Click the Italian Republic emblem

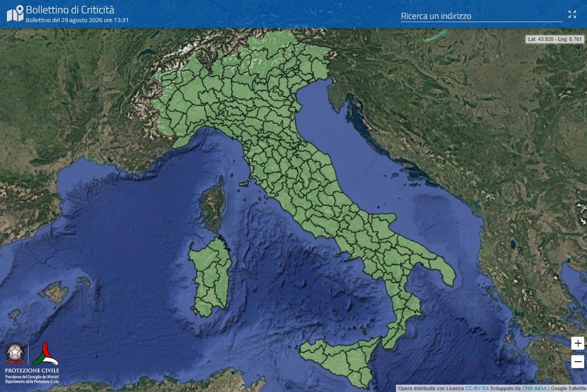pyautogui.click(x=15, y=354)
